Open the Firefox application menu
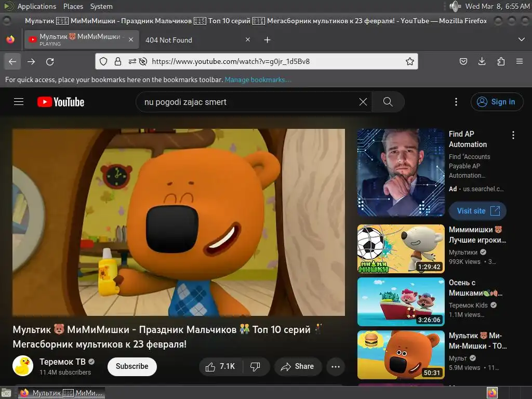 [x=520, y=61]
